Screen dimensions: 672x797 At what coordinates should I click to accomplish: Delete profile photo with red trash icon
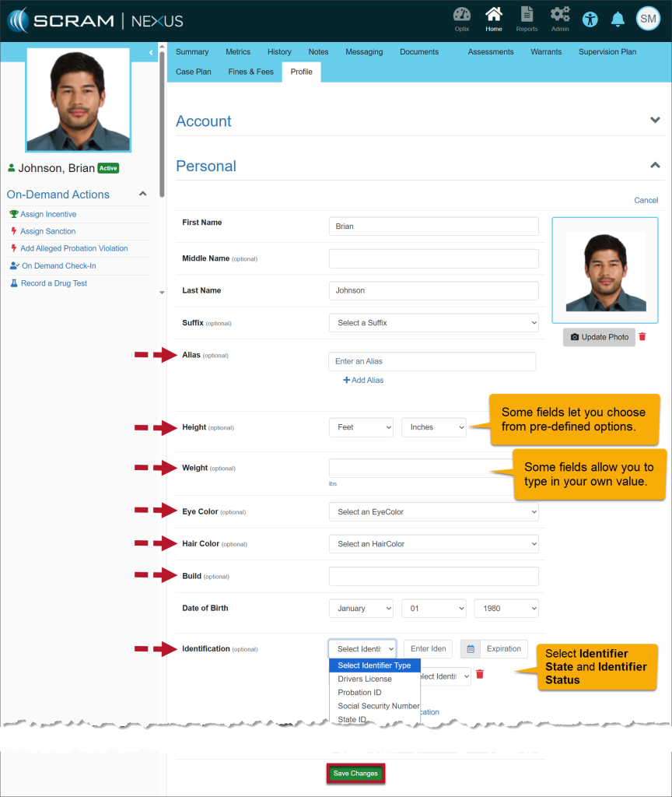642,337
